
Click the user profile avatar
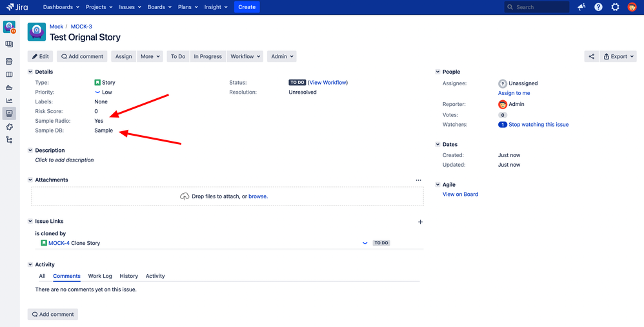[632, 7]
